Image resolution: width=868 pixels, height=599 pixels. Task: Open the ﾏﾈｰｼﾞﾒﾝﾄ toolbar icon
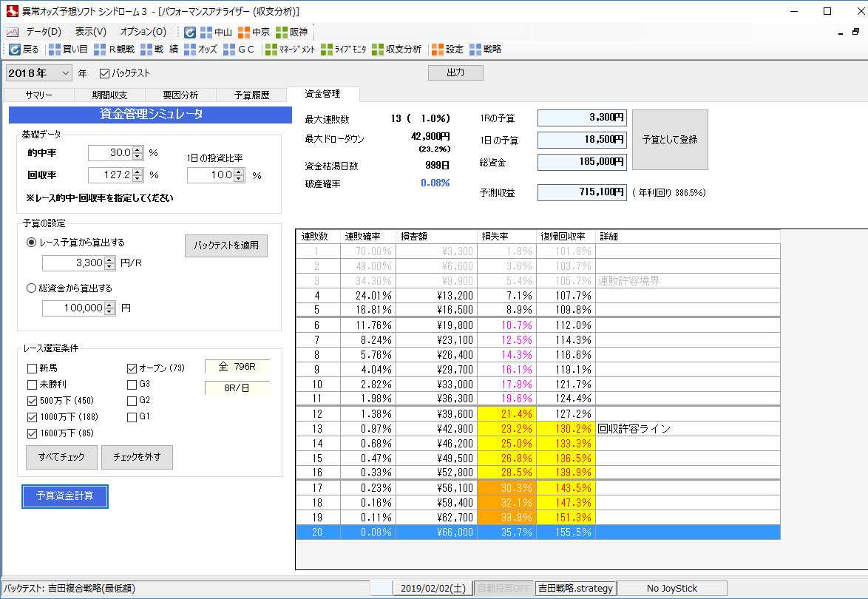[271, 50]
